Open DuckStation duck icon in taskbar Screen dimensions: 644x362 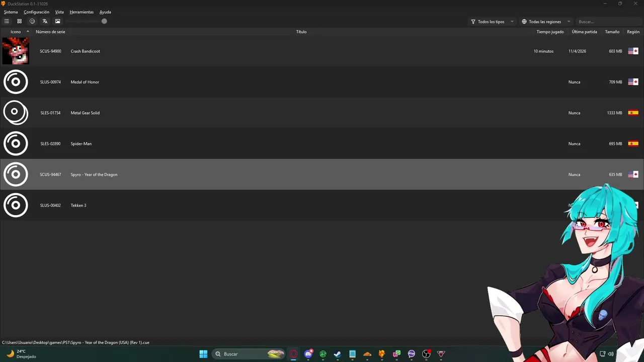point(382,354)
